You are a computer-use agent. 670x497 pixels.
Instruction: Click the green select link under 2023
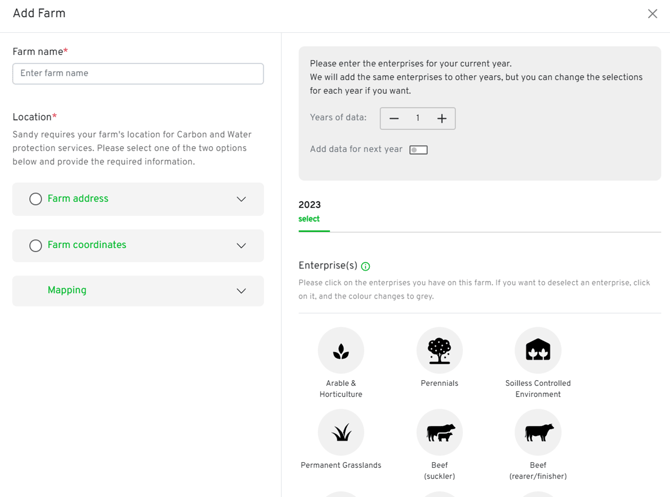tap(309, 219)
